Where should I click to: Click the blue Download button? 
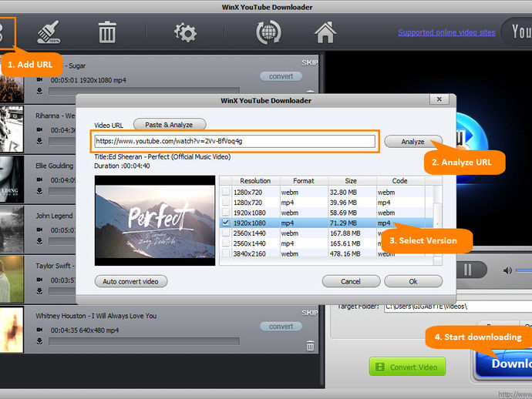coord(504,364)
